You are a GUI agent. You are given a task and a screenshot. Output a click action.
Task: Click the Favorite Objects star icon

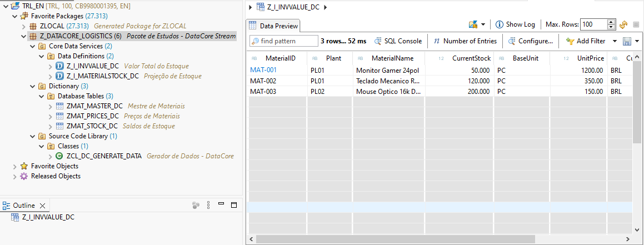point(24,166)
